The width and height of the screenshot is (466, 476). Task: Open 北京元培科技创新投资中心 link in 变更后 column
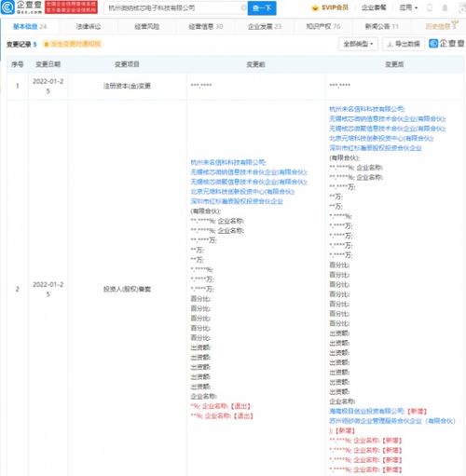click(x=381, y=138)
